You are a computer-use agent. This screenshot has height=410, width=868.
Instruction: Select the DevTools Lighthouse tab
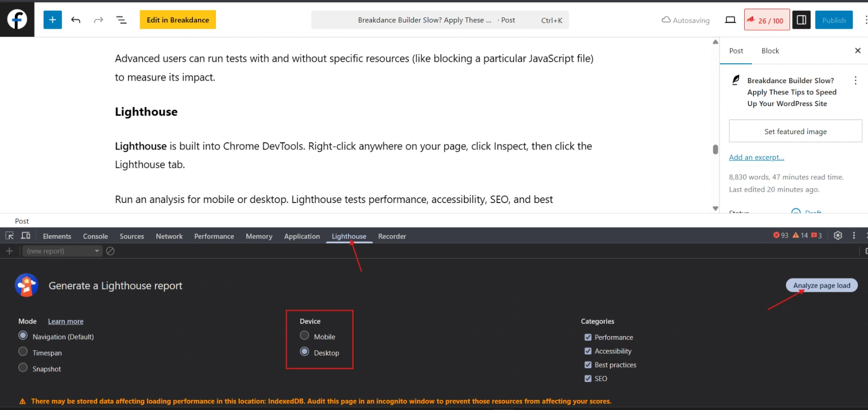click(x=349, y=236)
